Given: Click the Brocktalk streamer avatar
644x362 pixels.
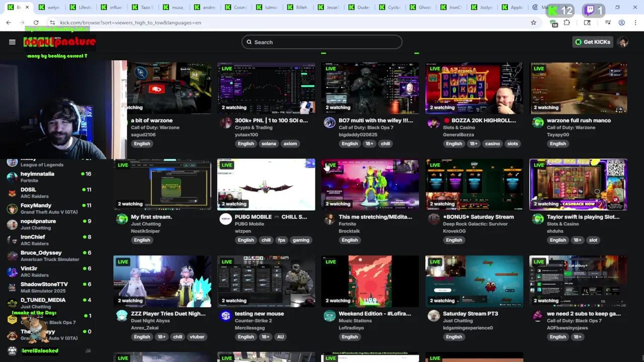Looking at the screenshot, I should coord(330,219).
